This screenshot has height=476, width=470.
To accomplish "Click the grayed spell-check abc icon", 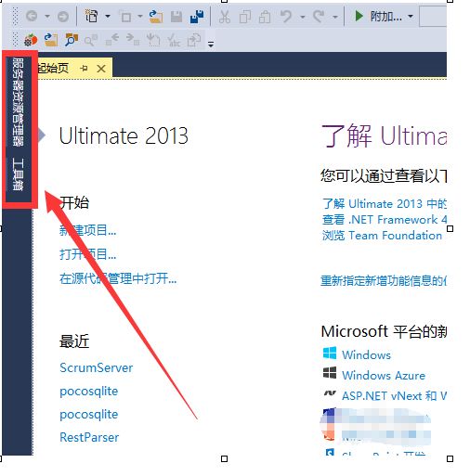I will 174,40.
